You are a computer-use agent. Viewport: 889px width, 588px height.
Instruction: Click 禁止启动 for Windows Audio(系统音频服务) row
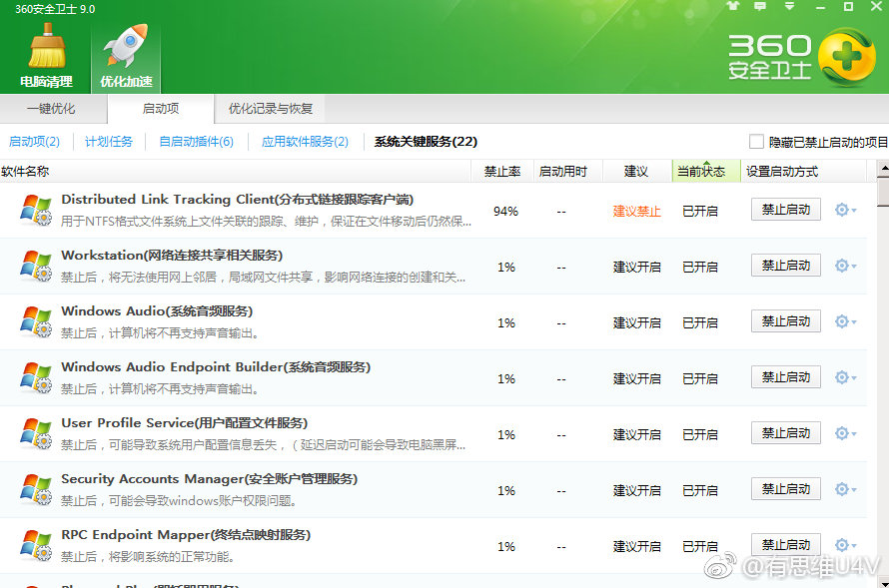click(x=786, y=321)
